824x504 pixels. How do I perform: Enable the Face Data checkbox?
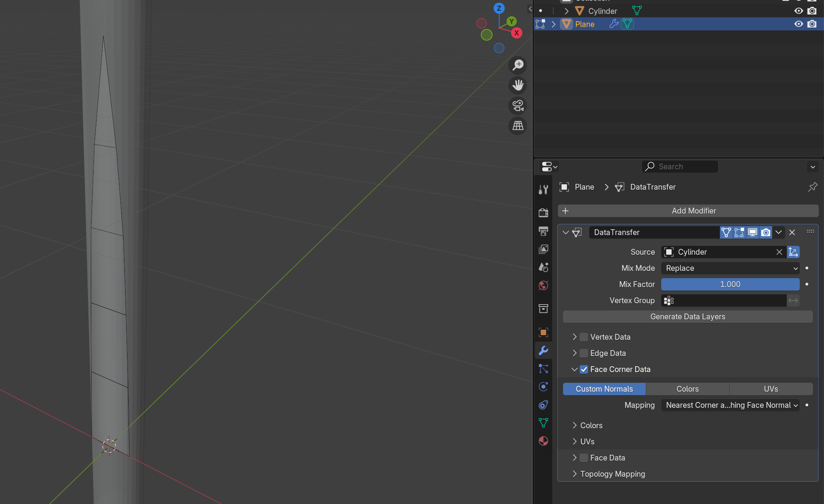point(584,458)
